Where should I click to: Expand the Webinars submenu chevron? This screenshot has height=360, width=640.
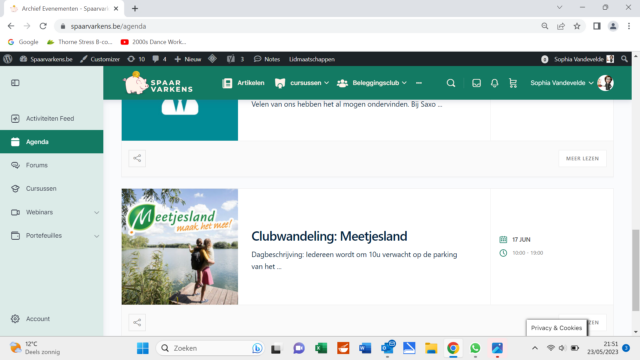(96, 212)
